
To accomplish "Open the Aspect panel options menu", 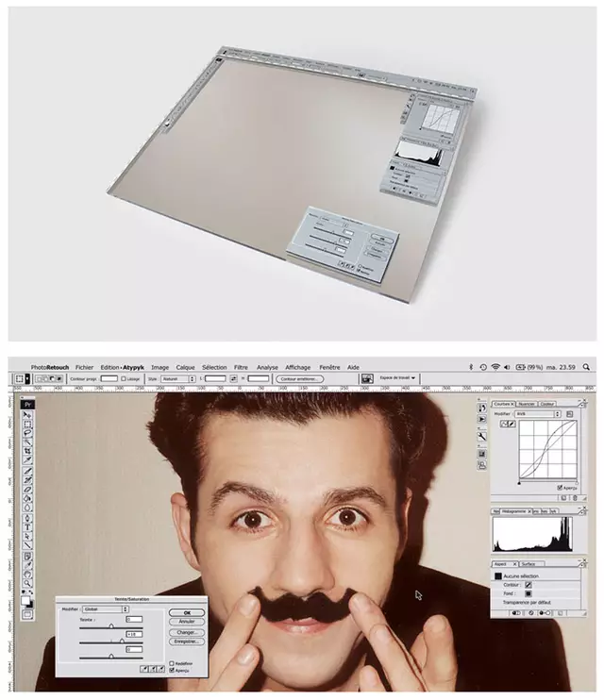I will click(581, 564).
